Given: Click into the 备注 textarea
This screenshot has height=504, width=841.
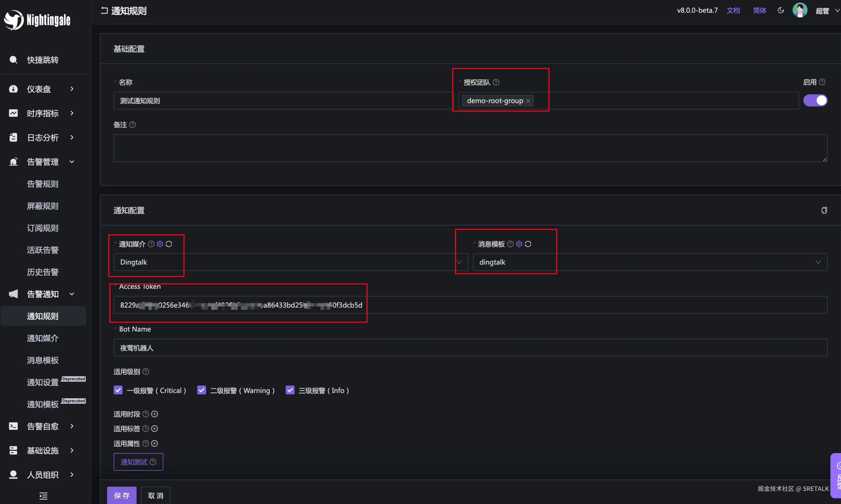Looking at the screenshot, I should tap(470, 148).
